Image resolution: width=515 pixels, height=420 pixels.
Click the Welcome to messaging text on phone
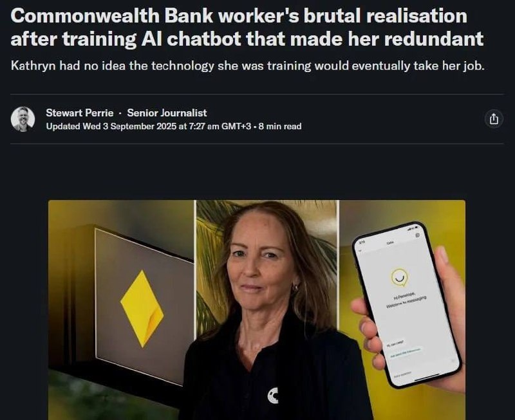coord(406,302)
